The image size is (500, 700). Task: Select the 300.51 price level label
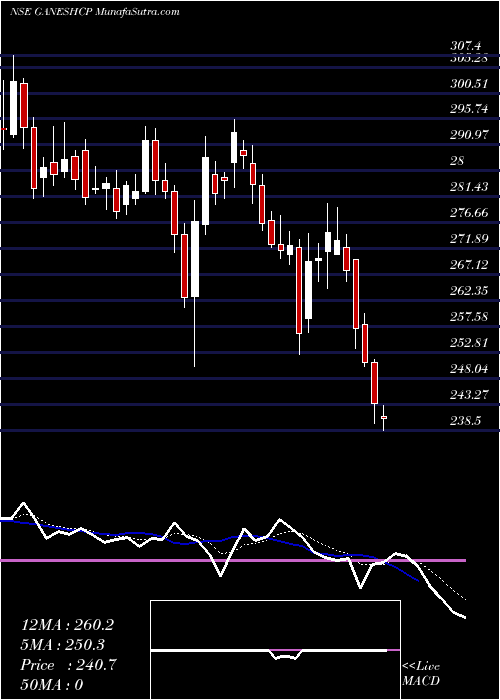pyautogui.click(x=471, y=83)
